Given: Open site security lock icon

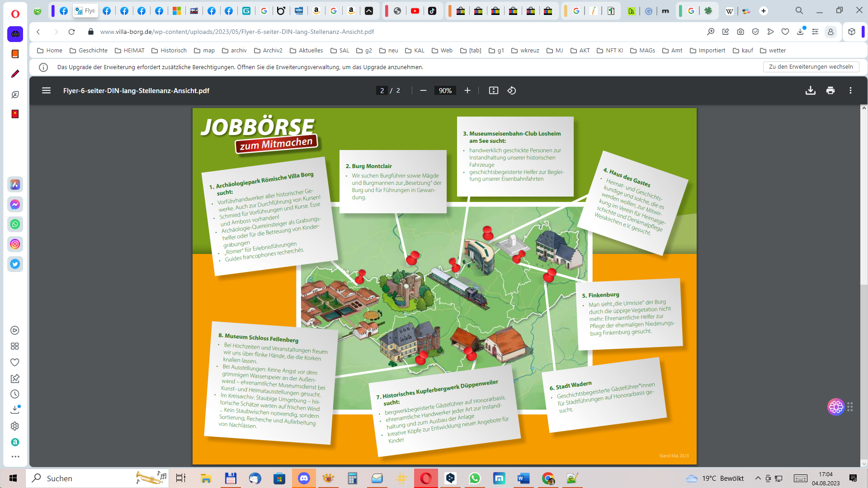Looking at the screenshot, I should point(91,32).
